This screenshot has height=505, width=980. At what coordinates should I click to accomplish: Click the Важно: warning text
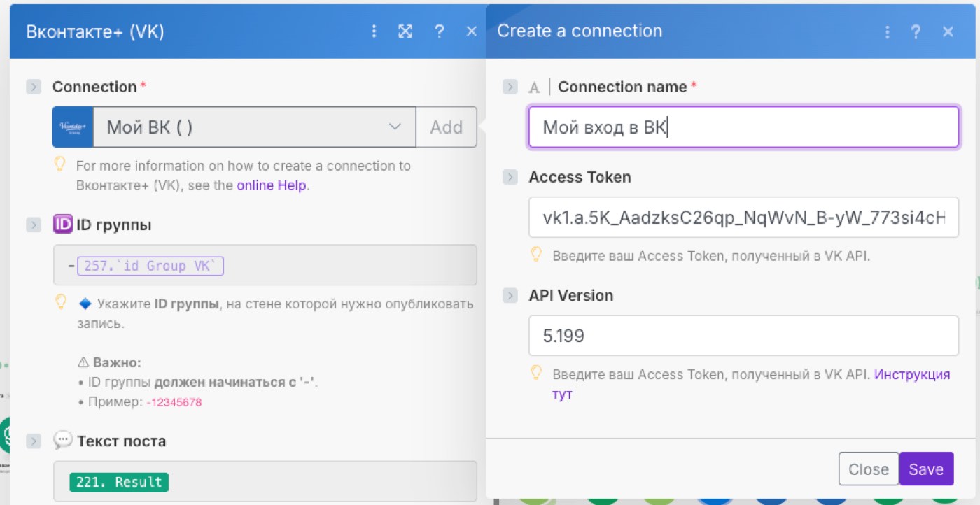pyautogui.click(x=109, y=363)
